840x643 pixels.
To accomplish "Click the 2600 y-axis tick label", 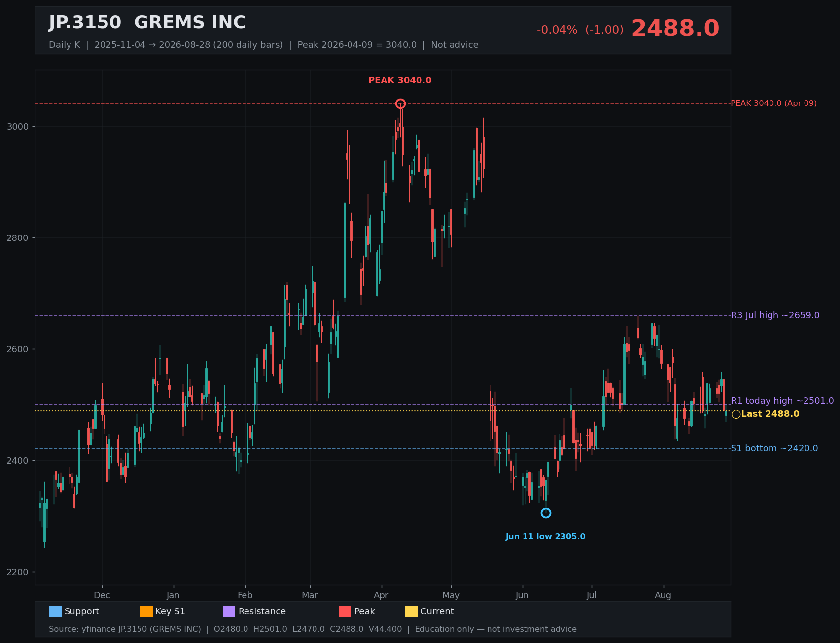I will click(18, 349).
